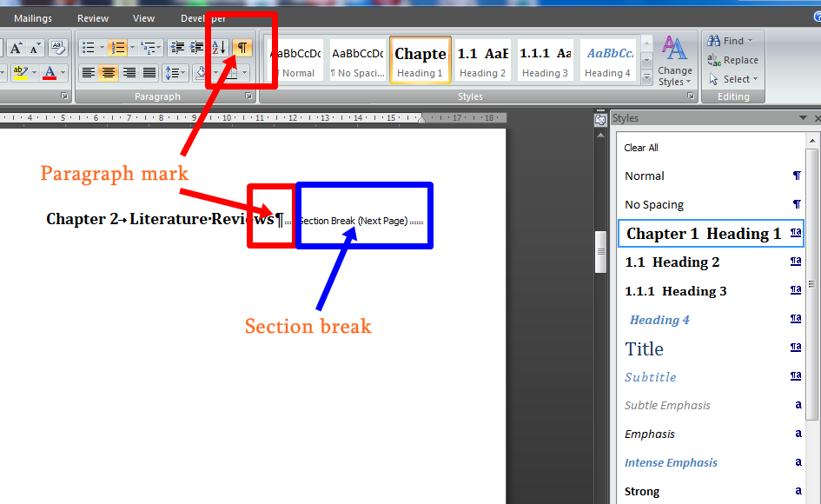Screen dimensions: 821x504
Task: Click the binoculars Find icon
Action: click(x=713, y=40)
